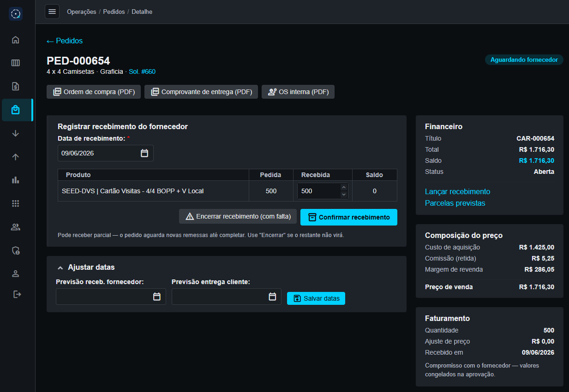Download Comprovante de entrega (PDF)
Viewport: 569px width, 392px height.
(201, 92)
